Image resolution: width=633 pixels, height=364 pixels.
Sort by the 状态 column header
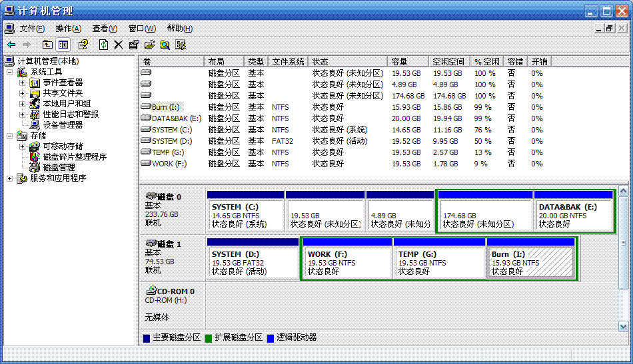coord(348,62)
